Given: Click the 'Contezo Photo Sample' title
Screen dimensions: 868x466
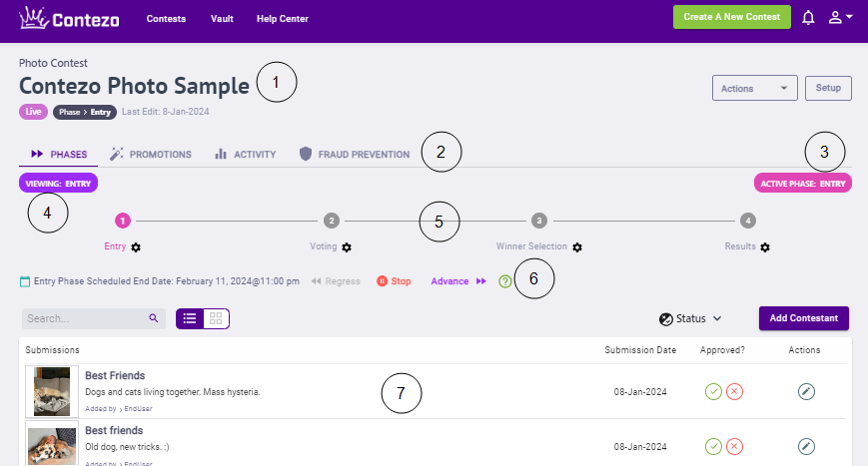Looking at the screenshot, I should click(134, 86).
